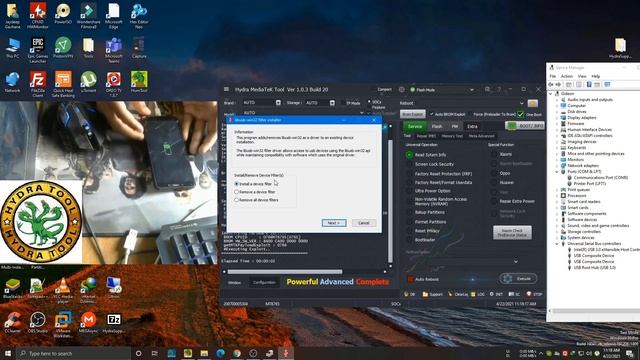Open the OBS Studio desktop icon
The width and height of the screenshot is (640, 360).
[38, 322]
